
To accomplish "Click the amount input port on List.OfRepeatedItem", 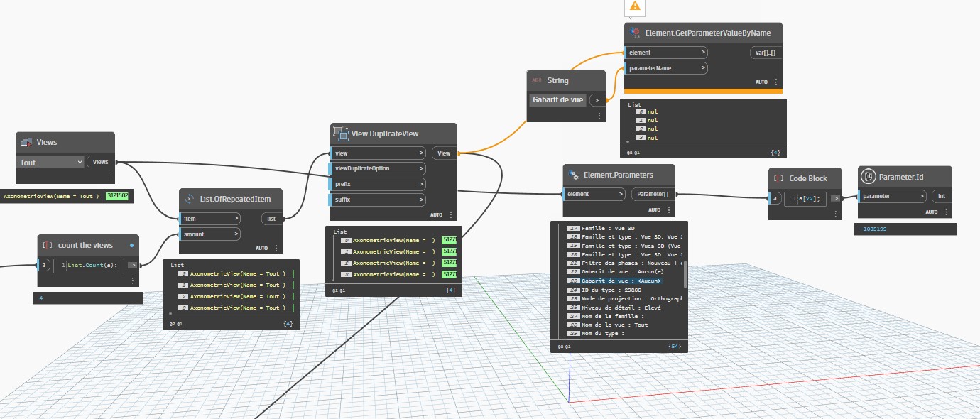I will click(209, 234).
